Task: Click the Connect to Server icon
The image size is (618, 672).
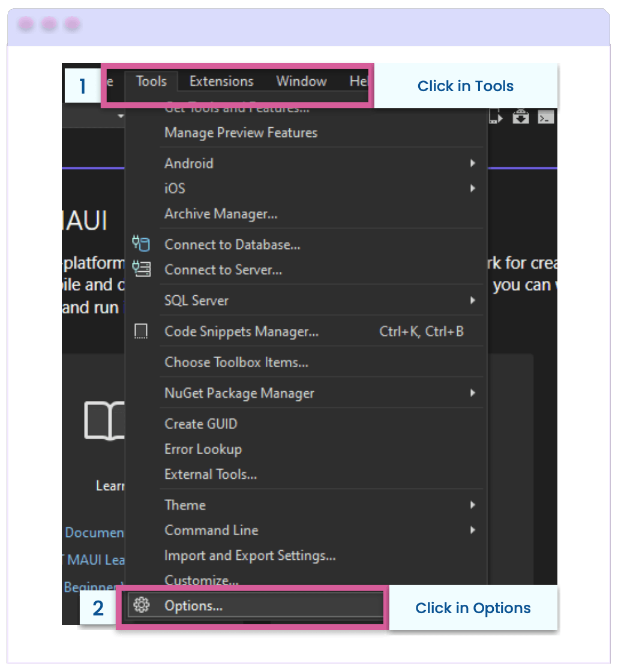Action: point(141,268)
